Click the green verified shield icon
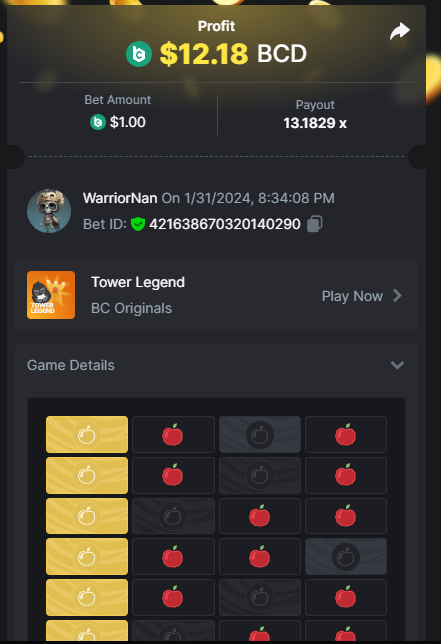Image resolution: width=441 pixels, height=644 pixels. pos(138,224)
